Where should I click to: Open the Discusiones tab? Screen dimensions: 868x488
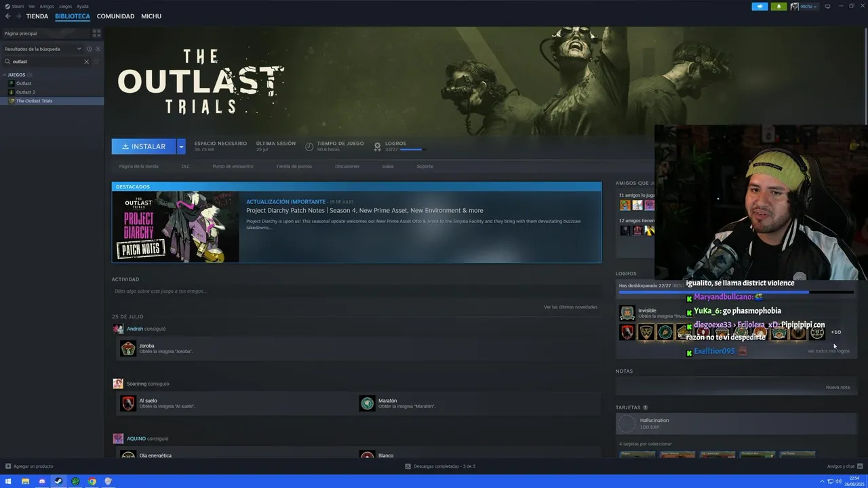(x=347, y=166)
